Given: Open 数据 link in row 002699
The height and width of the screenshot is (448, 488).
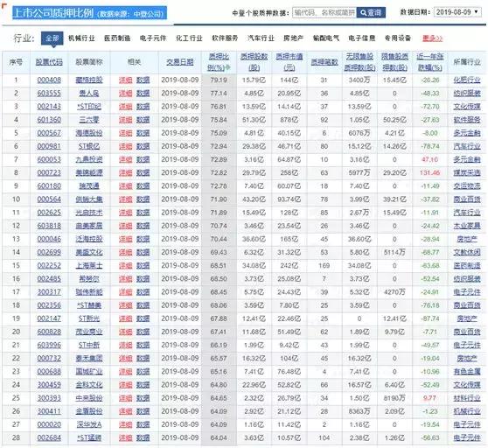Looking at the screenshot, I should pos(143,252).
